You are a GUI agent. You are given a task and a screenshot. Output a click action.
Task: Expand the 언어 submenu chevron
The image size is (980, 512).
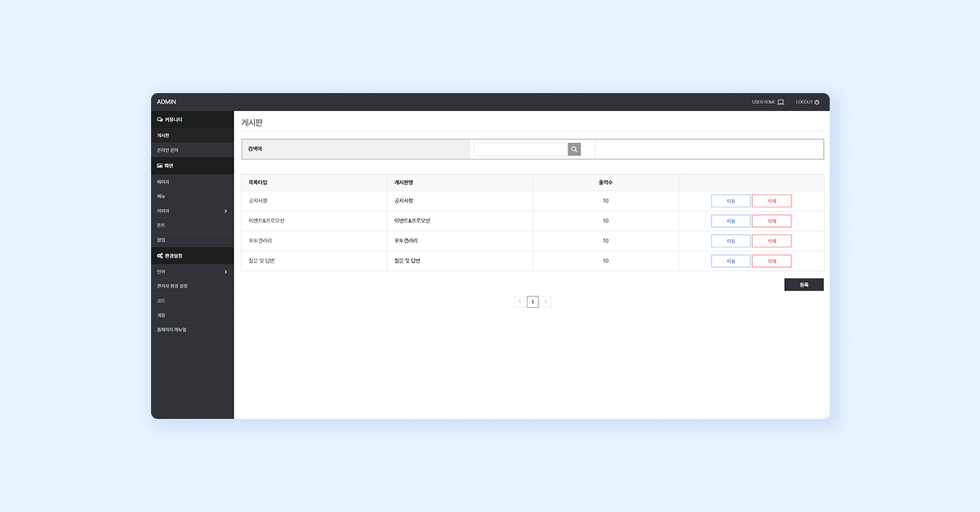(x=225, y=271)
